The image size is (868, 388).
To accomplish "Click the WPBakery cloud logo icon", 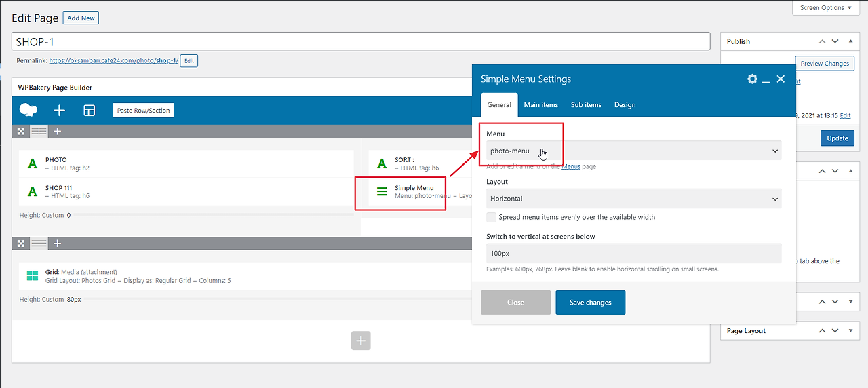I will point(28,110).
